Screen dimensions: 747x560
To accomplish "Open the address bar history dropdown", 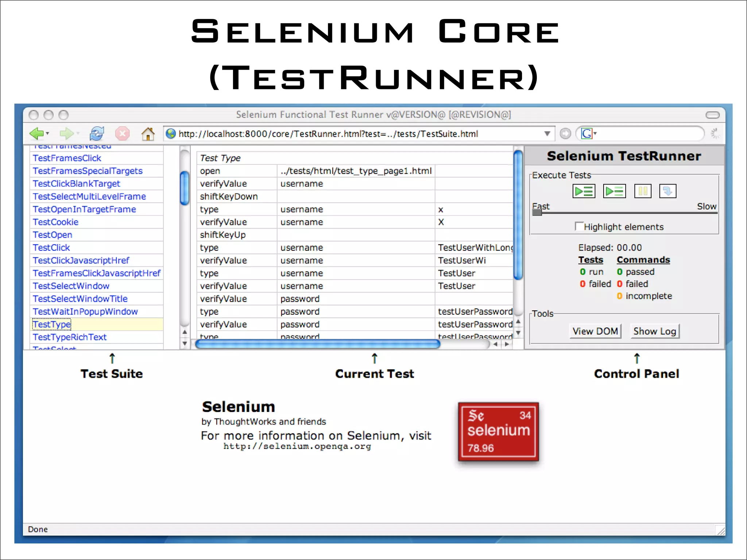I will 547,134.
